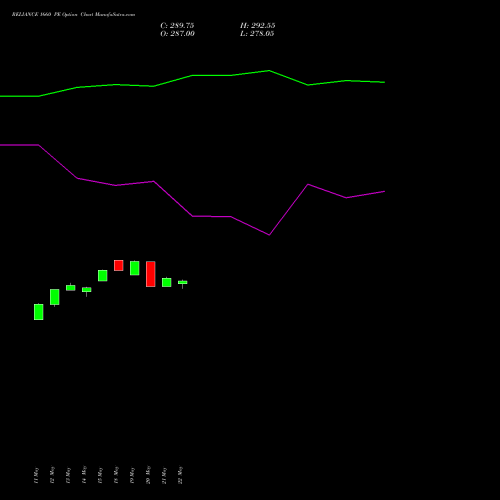500x500 pixels.
Task: Click the 20 May date label
Action: tap(148, 475)
